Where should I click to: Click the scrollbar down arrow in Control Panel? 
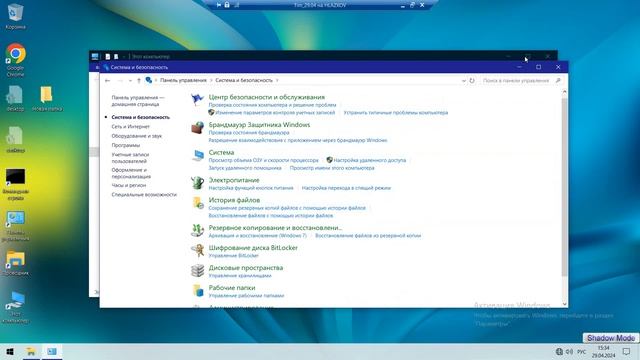coord(564,304)
